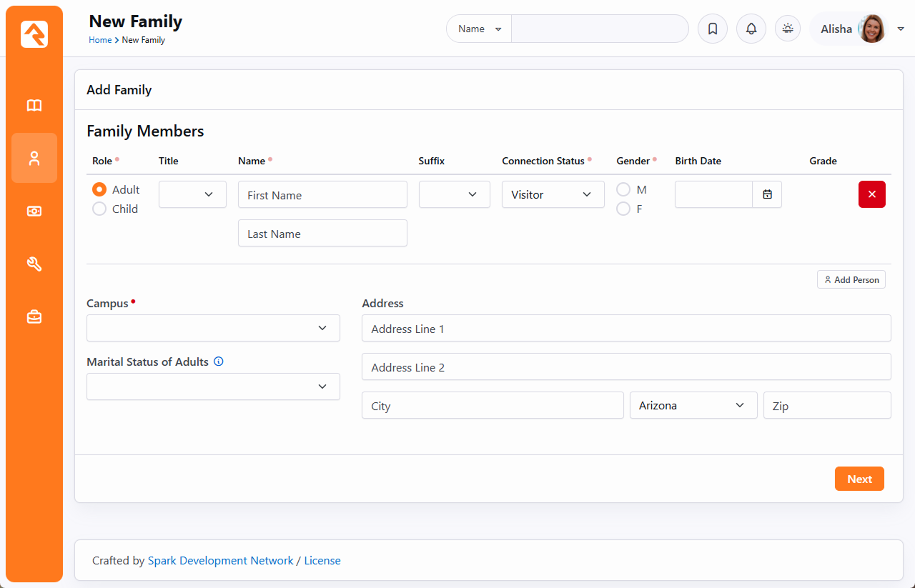Click the Rock logo icon in sidebar
The image size is (915, 588).
[x=34, y=34]
